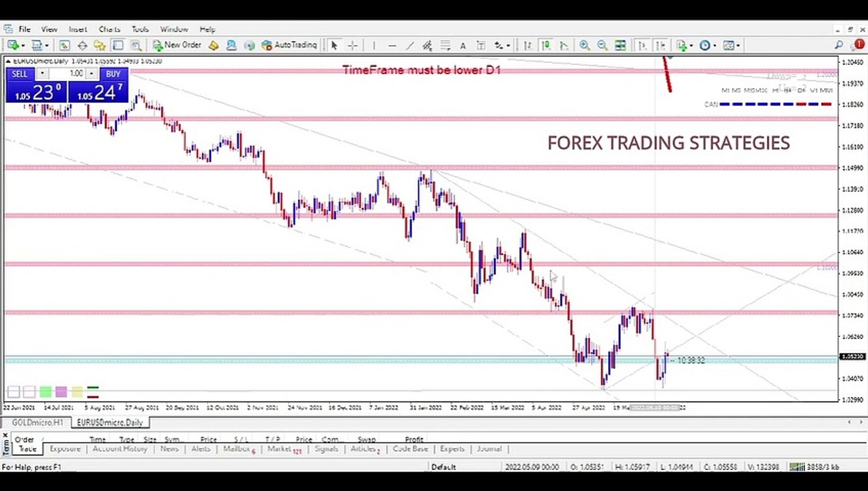The height and width of the screenshot is (491, 868).
Task: Open the Code Base terminal tab
Action: tap(410, 449)
